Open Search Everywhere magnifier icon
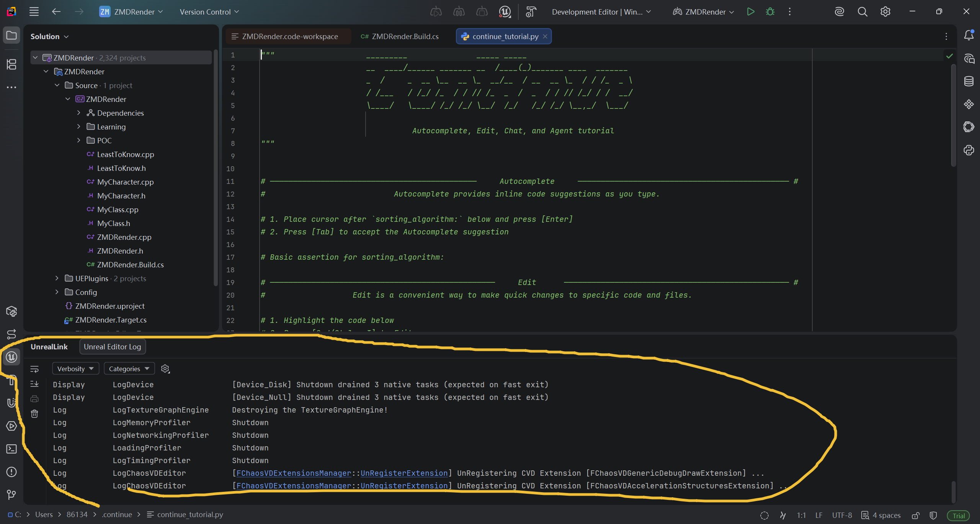The width and height of the screenshot is (980, 524). pos(862,12)
